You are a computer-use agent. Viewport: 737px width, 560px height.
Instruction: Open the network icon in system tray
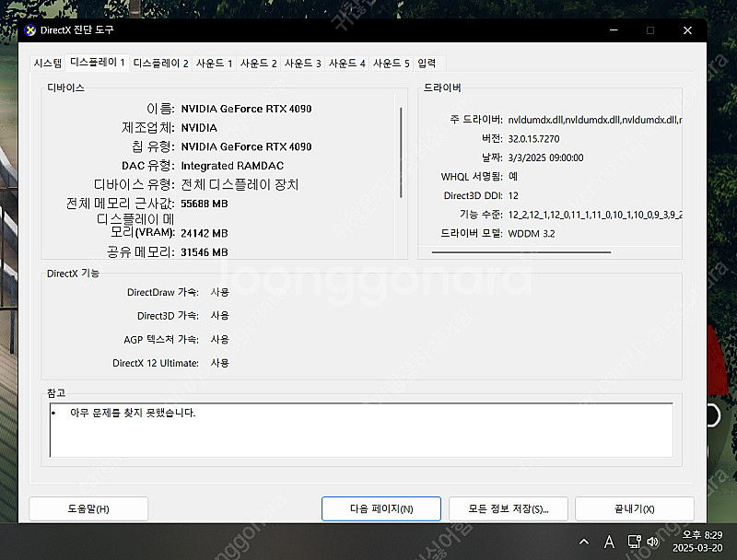tap(634, 542)
